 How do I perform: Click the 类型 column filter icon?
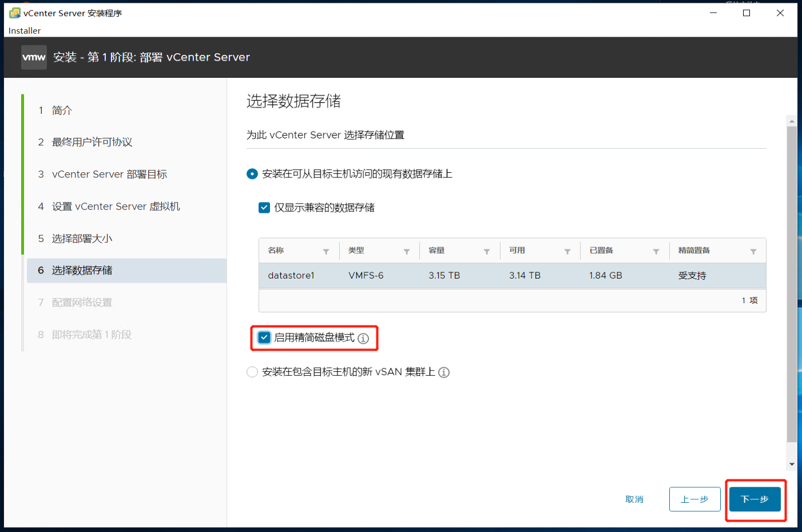point(407,251)
